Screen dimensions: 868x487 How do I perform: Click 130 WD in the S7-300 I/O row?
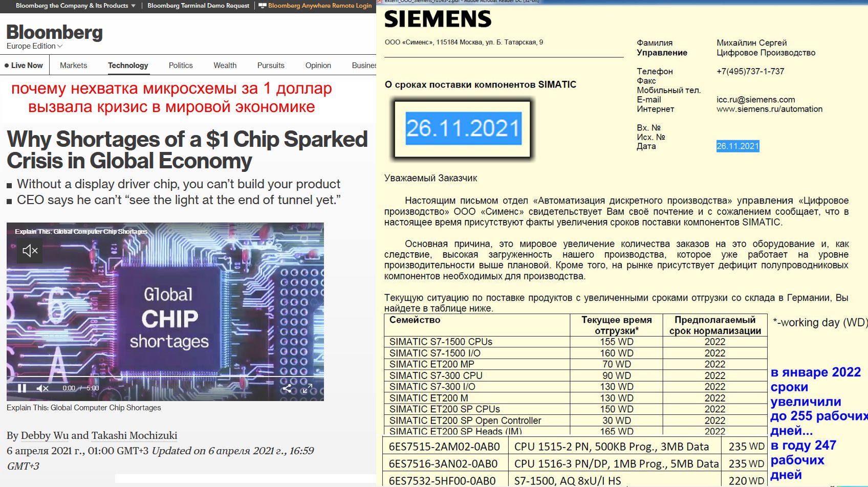click(617, 387)
